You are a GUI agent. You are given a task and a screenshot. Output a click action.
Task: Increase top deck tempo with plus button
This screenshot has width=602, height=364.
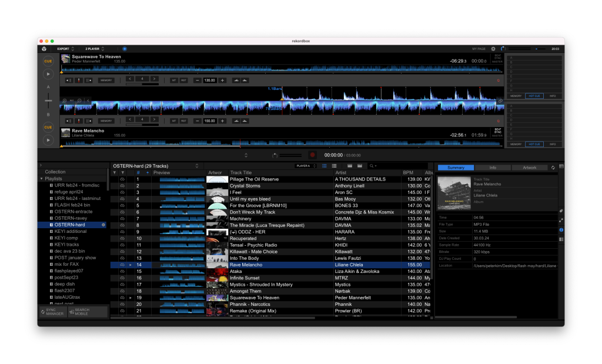pyautogui.click(x=222, y=80)
